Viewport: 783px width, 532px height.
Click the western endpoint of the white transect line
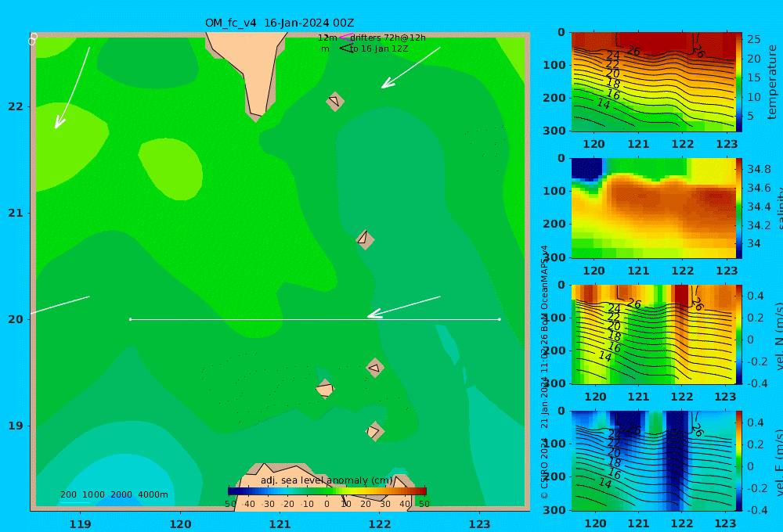[x=130, y=319]
